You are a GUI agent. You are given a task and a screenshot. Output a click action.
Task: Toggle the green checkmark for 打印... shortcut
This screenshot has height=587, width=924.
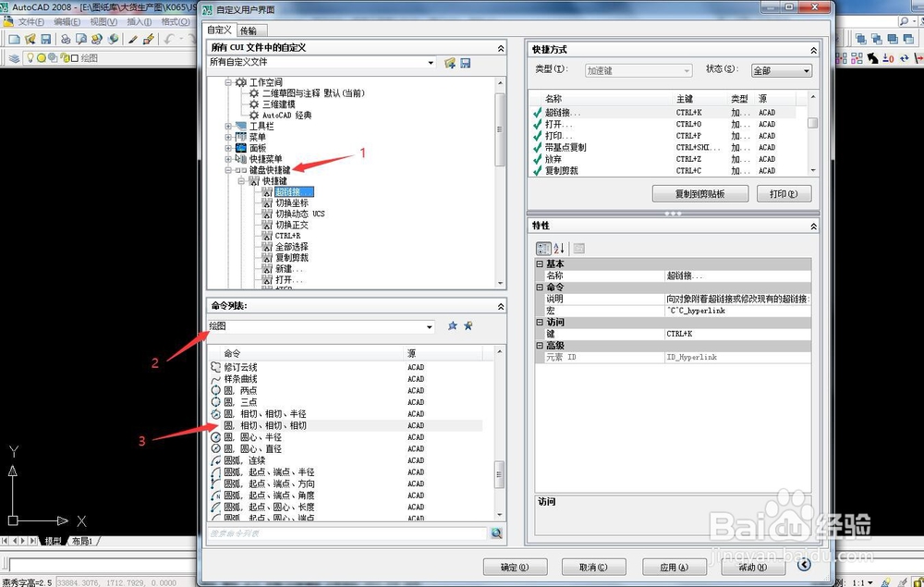click(x=537, y=136)
